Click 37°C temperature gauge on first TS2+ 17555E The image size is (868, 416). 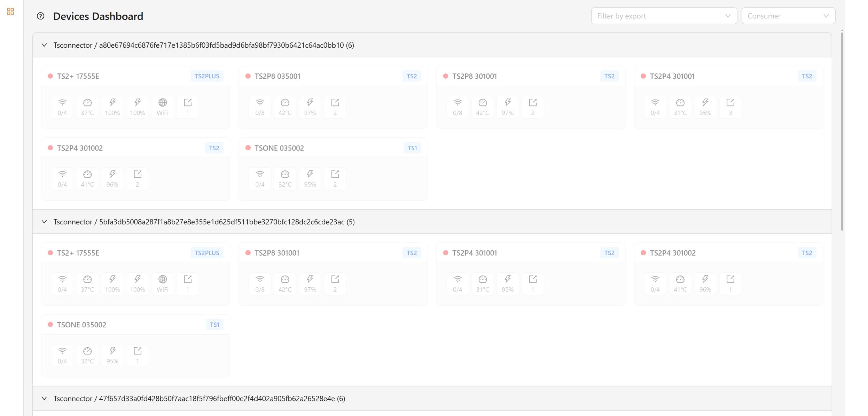point(87,107)
